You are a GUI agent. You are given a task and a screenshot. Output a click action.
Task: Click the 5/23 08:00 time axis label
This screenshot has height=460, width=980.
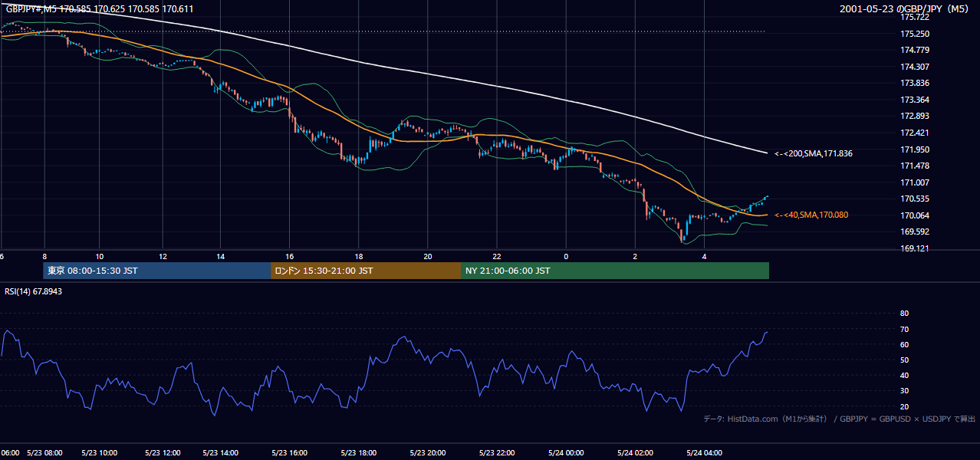[44, 453]
